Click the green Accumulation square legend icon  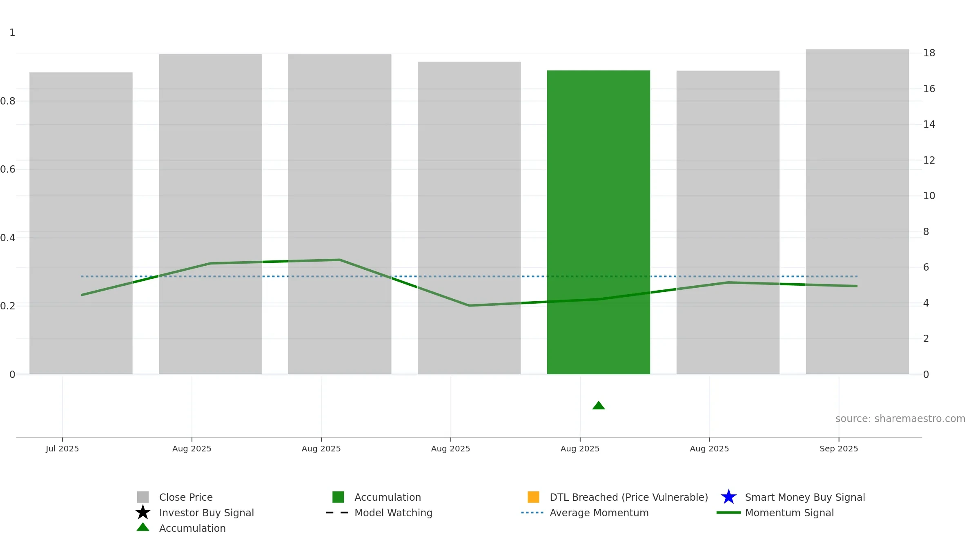(338, 497)
